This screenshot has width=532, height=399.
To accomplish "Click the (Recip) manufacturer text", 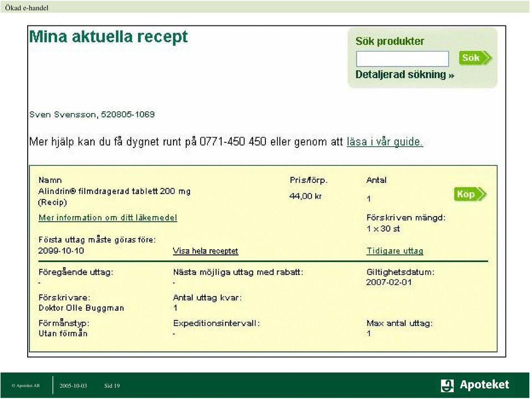I will [x=53, y=203].
